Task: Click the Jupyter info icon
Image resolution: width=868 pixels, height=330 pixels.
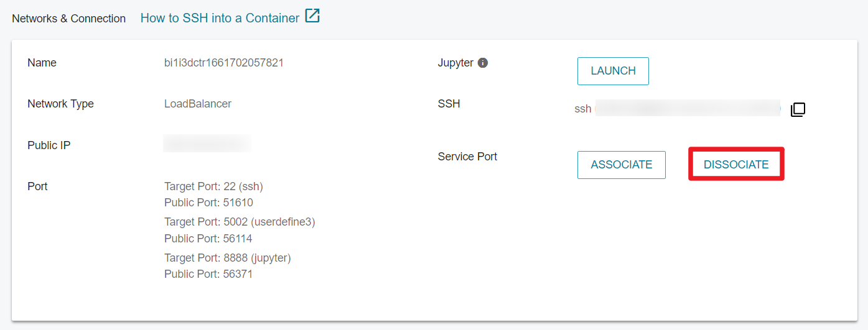Action: coord(483,63)
